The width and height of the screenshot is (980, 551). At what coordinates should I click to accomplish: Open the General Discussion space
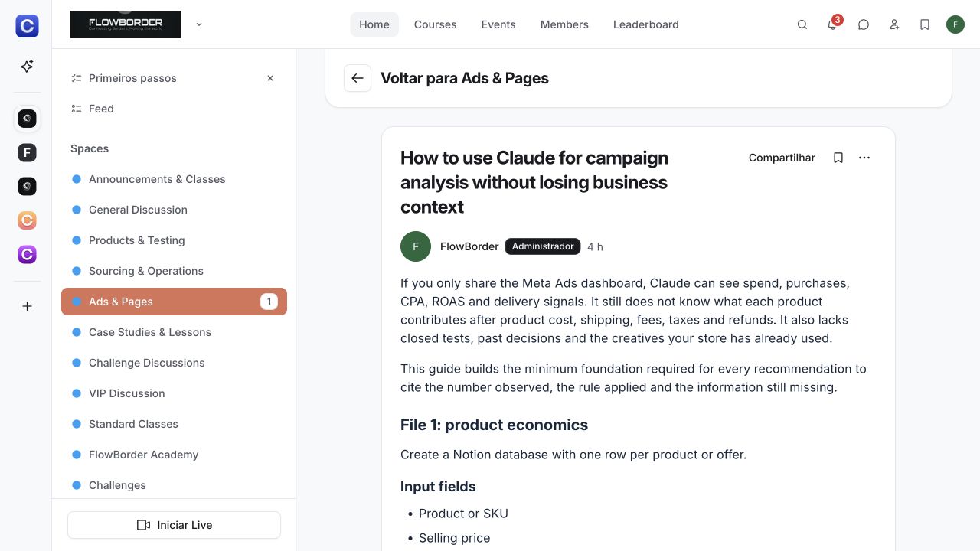174,210
